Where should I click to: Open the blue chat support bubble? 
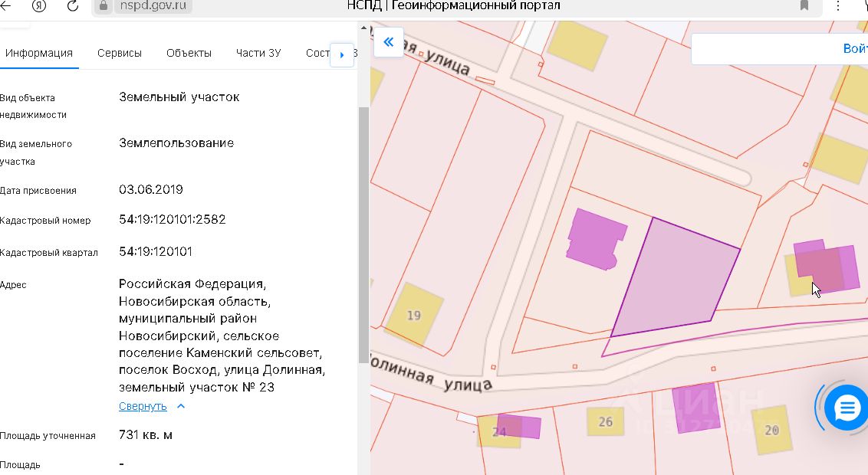(847, 408)
